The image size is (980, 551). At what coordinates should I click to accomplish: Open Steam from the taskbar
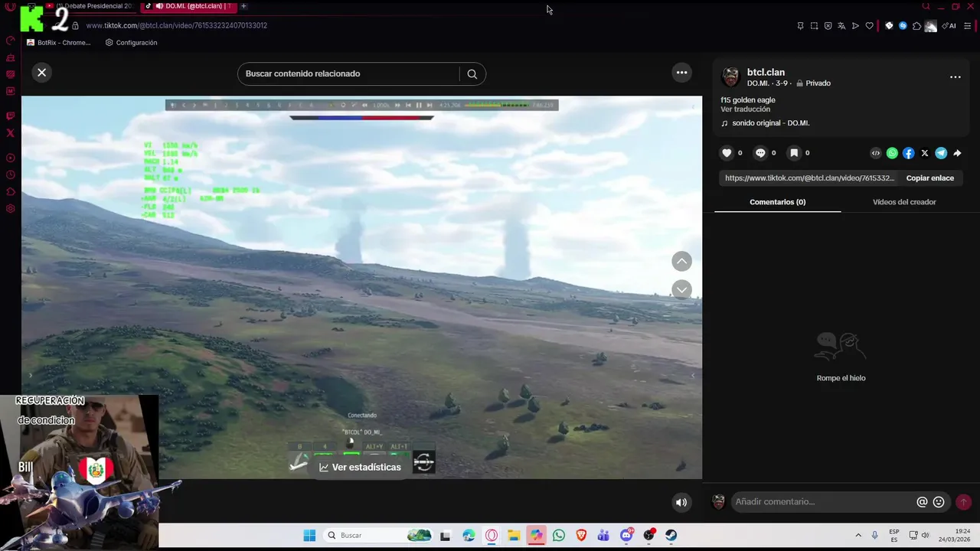coord(671,535)
